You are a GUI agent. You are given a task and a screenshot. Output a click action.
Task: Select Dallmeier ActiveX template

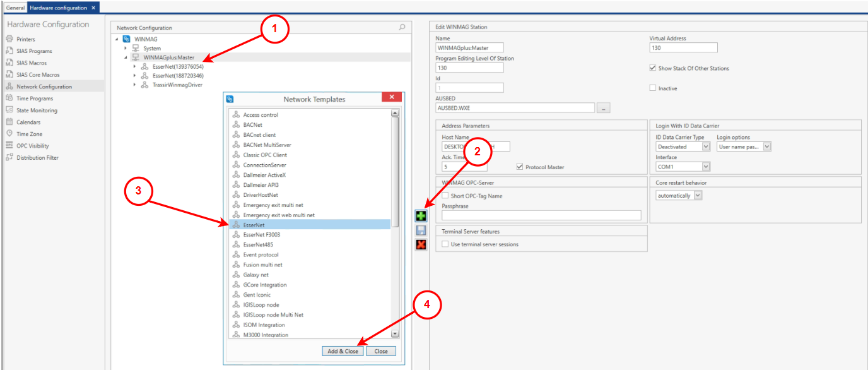coord(265,175)
